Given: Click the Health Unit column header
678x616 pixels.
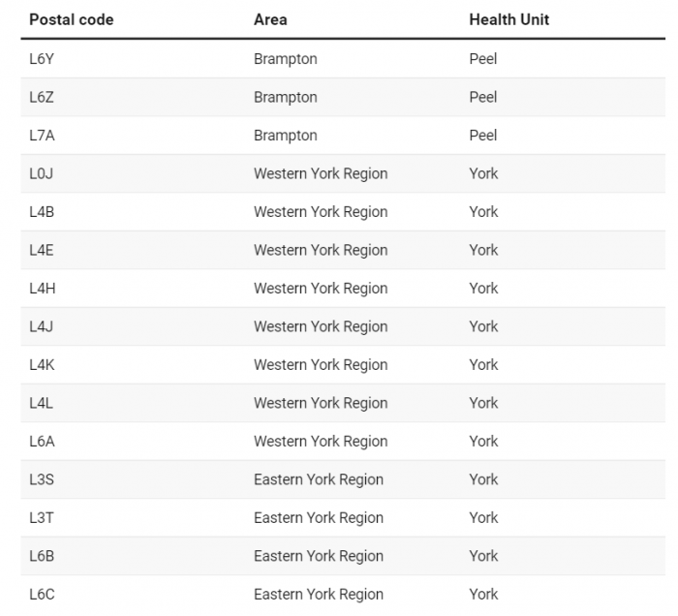Looking at the screenshot, I should (x=508, y=20).
